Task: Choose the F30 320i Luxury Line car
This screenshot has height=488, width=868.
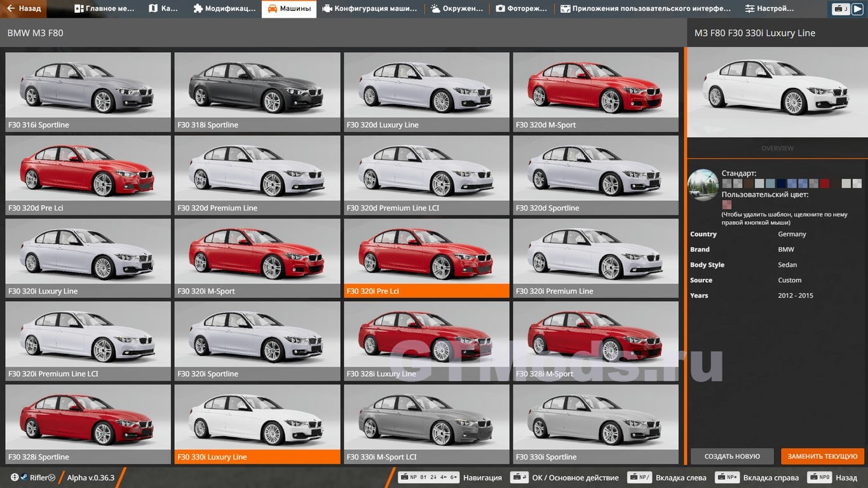Action: (x=88, y=258)
